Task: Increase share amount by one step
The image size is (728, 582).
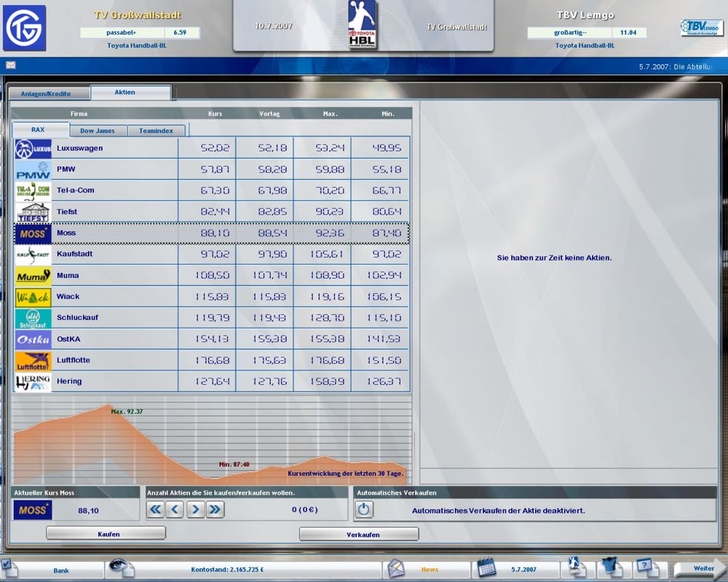Action: pyautogui.click(x=194, y=510)
